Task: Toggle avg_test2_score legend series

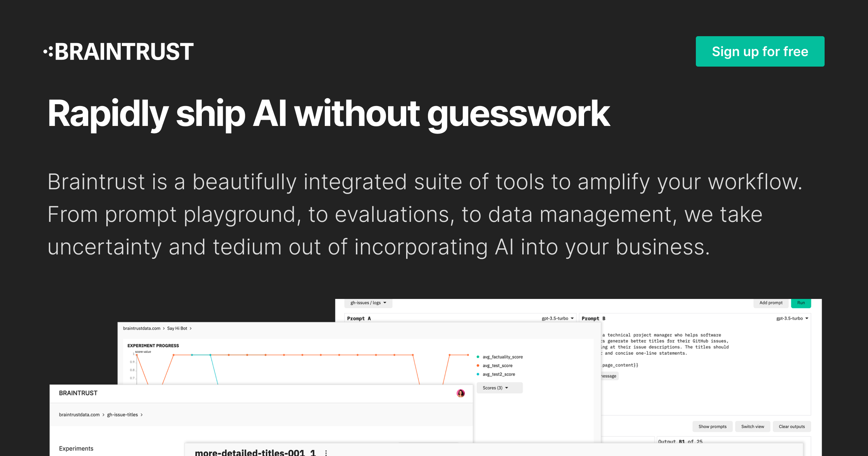Action: pos(498,374)
